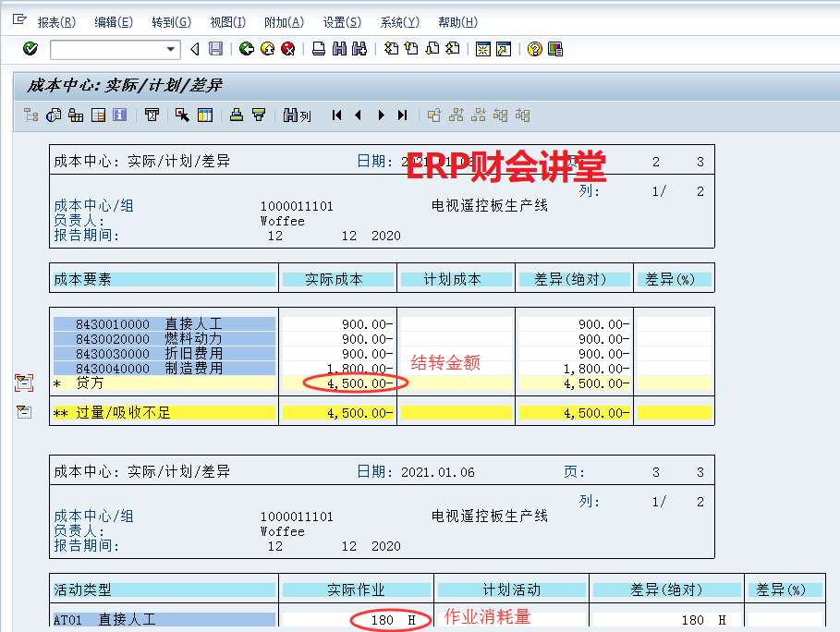Open the 报表(R) menu
This screenshot has height=632, width=840.
(x=56, y=22)
